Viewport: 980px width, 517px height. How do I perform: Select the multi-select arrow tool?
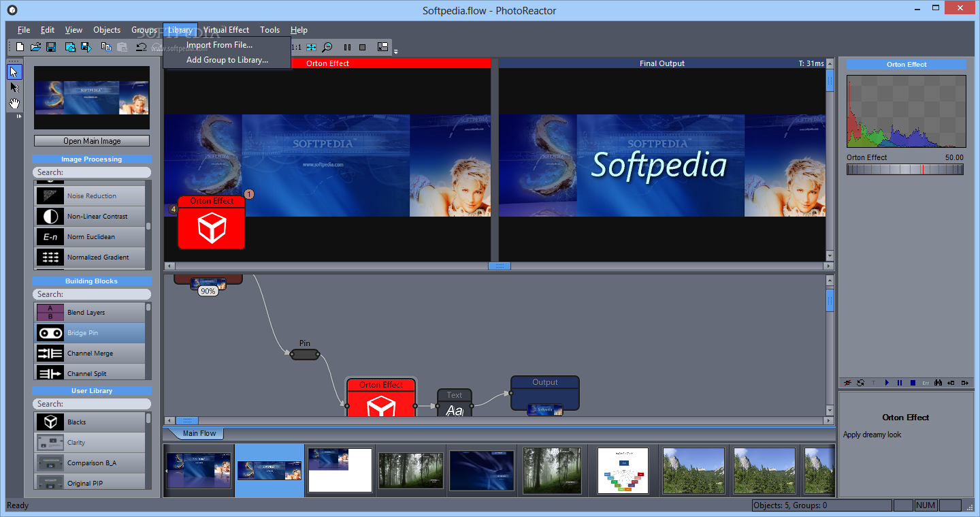tap(14, 87)
